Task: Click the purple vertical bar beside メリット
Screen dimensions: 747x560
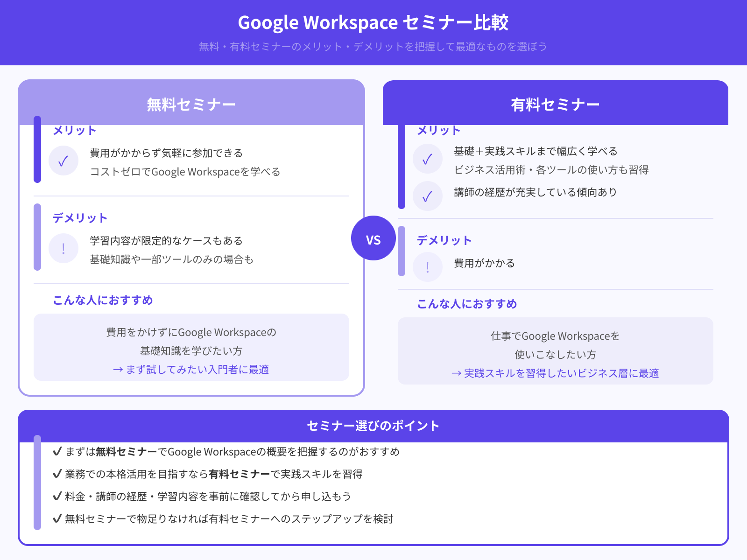Action: [x=37, y=149]
